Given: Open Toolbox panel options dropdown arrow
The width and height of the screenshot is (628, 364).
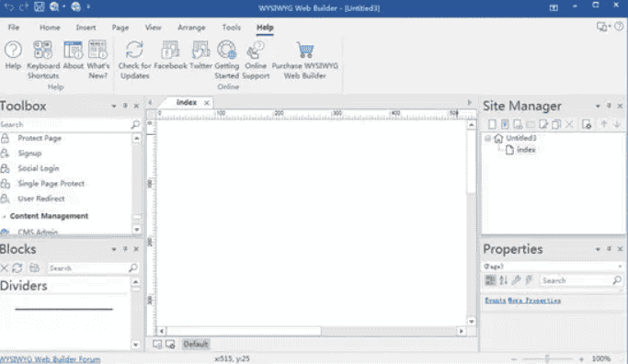Looking at the screenshot, I should (114, 106).
